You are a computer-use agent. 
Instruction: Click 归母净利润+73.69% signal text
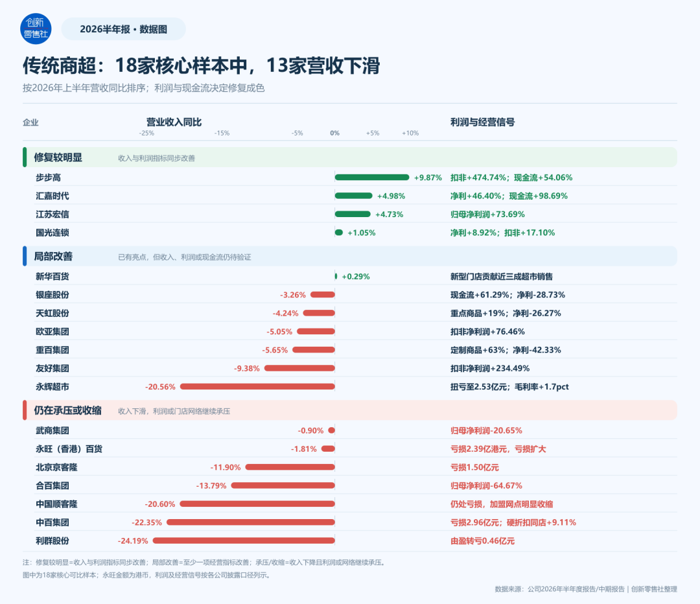pos(487,215)
